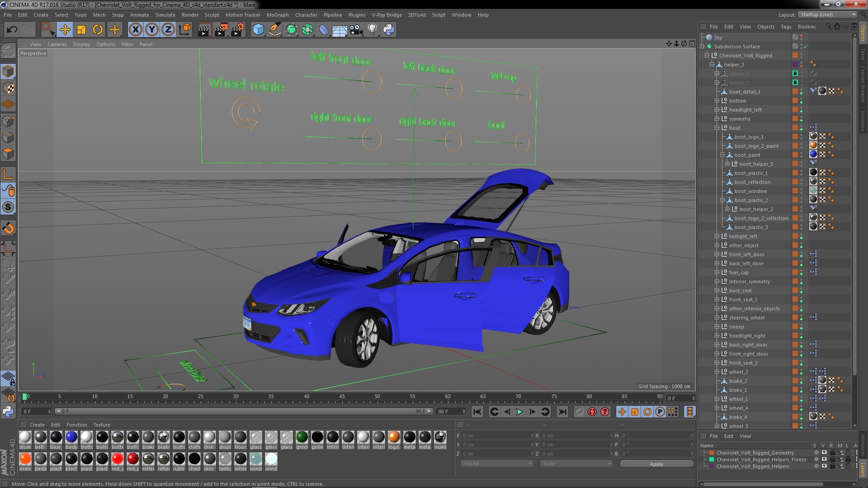Viewport: 868px width, 488px height.
Task: Switch to polygons mode
Action: tap(8, 154)
